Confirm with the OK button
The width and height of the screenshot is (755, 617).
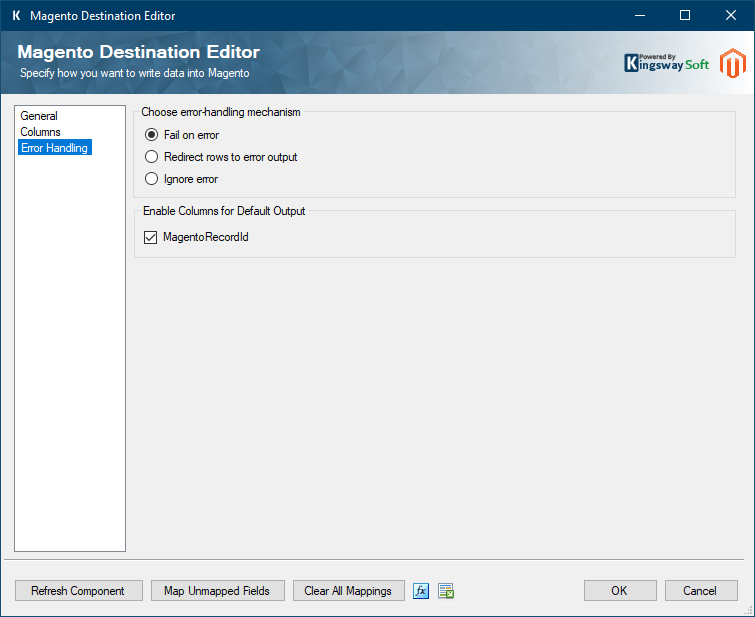(x=620, y=591)
